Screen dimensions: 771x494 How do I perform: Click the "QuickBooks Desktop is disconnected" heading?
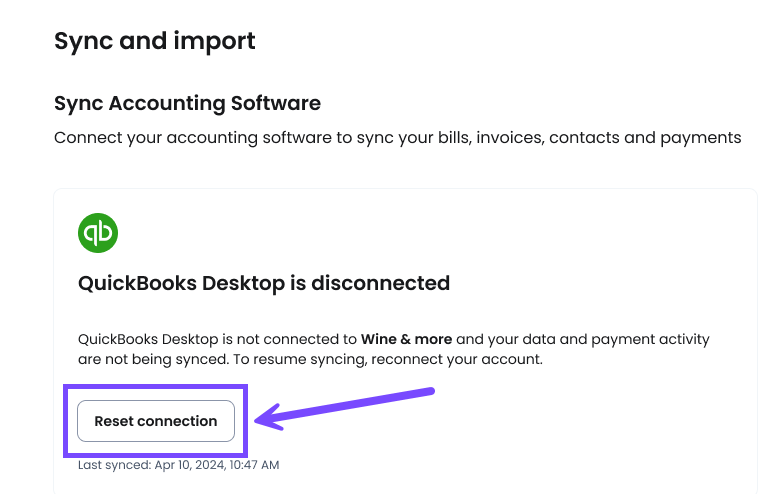tap(264, 284)
